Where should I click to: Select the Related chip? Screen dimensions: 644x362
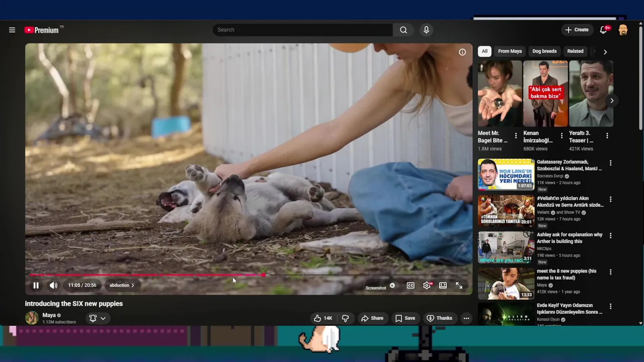pos(575,51)
